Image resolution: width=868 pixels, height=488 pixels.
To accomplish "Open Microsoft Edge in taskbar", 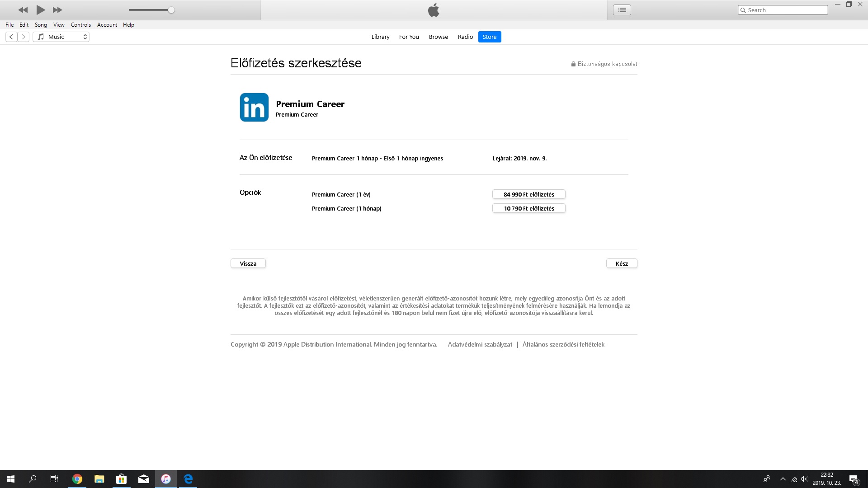I will click(188, 479).
